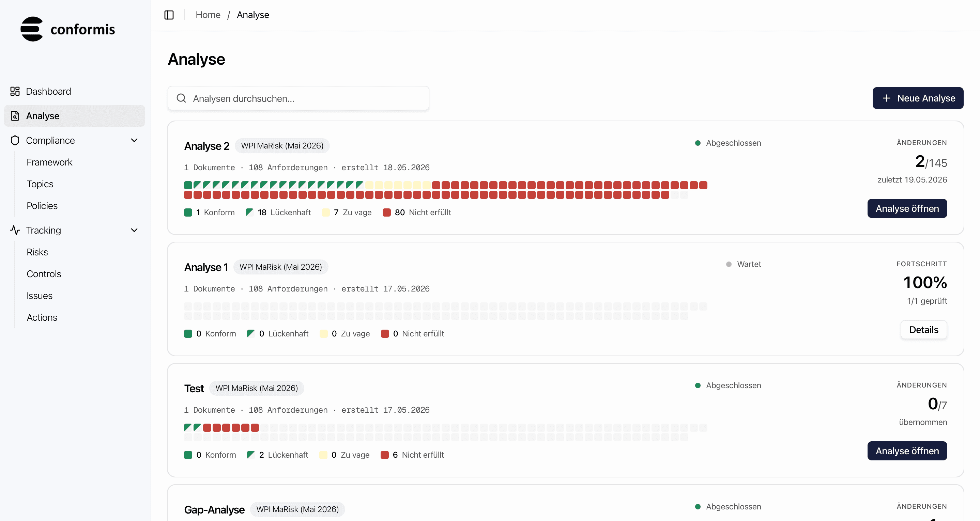Click WPI MaRisk tag on Analyse 1

coord(281,267)
